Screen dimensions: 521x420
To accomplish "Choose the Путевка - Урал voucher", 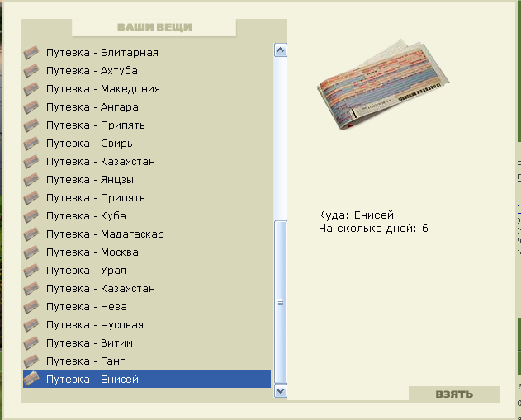I will 147,271.
